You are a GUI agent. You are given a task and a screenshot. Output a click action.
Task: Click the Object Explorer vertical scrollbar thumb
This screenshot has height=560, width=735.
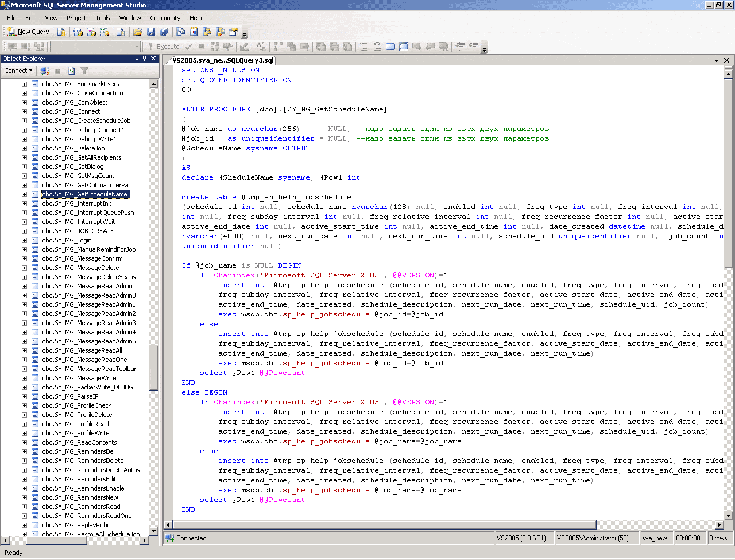tap(154, 368)
